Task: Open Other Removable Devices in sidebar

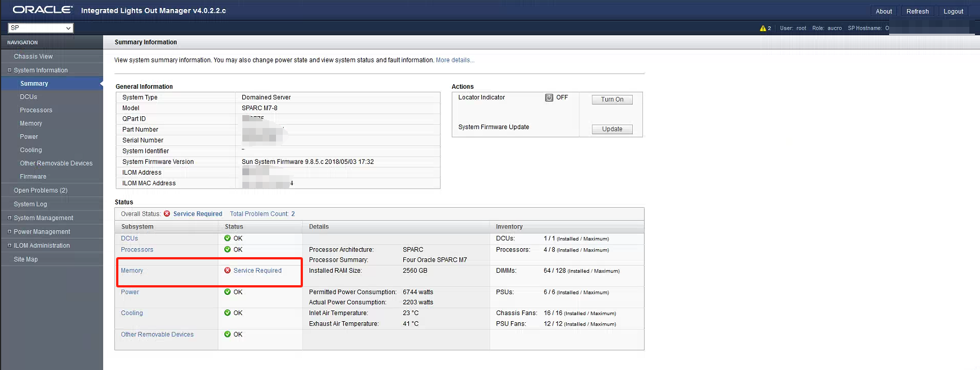Action: (56, 163)
